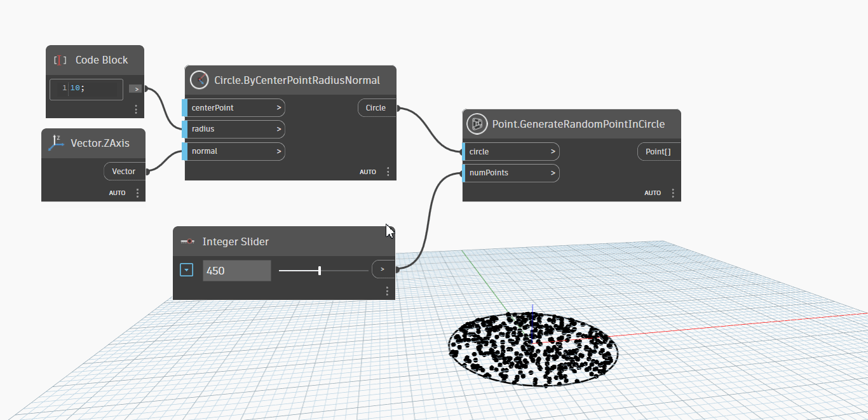
Task: Open the Vector.ZAxis node options dots
Action: click(137, 193)
